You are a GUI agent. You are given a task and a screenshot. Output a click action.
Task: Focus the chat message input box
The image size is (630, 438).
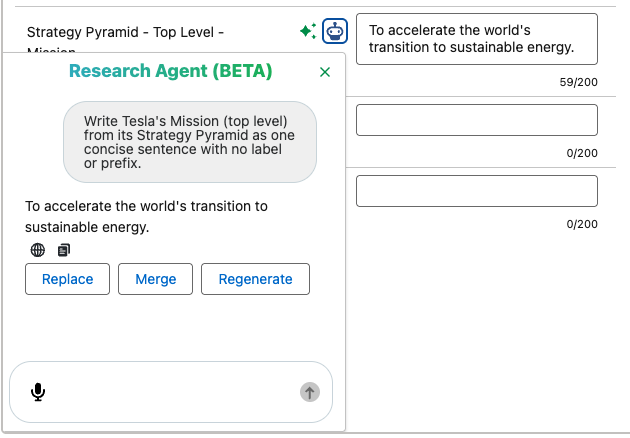(x=172, y=392)
